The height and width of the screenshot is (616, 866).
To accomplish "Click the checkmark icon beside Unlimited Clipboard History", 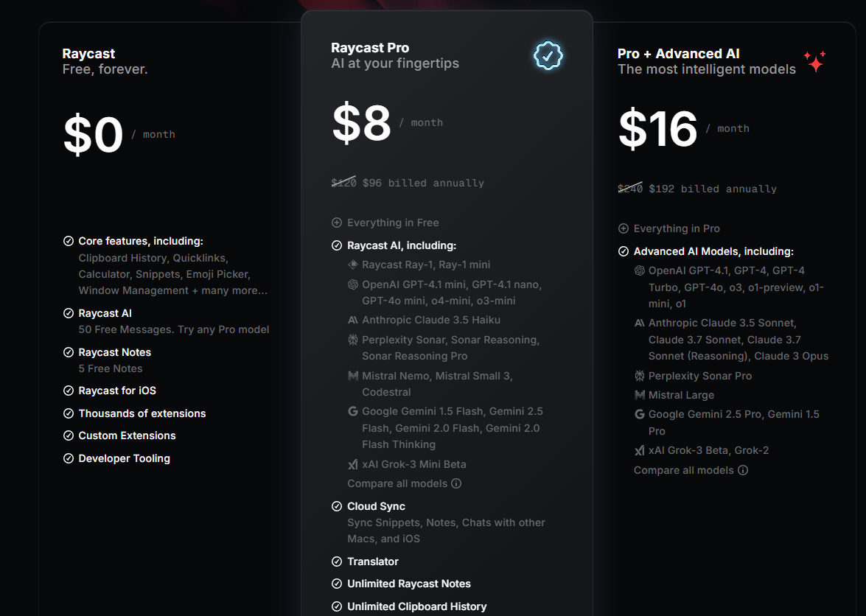I will 336,606.
